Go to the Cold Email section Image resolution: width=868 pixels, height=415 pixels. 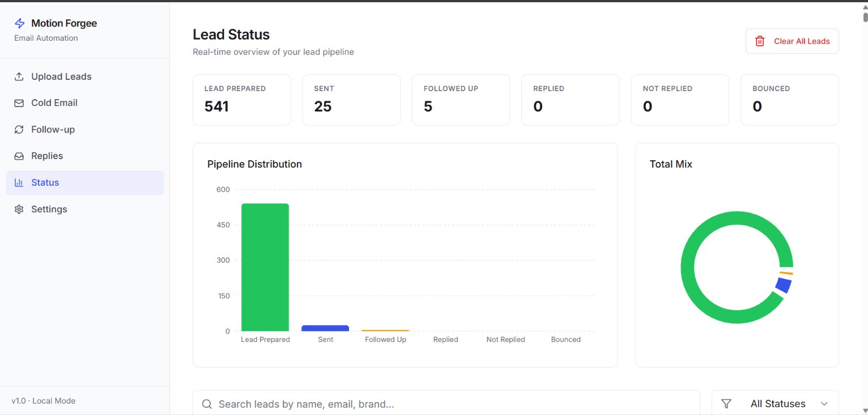click(x=85, y=103)
